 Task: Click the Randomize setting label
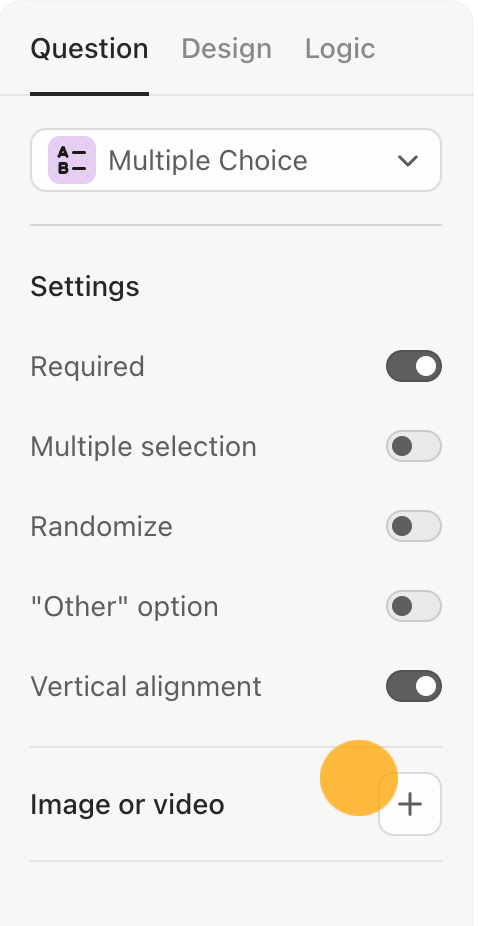(x=102, y=526)
